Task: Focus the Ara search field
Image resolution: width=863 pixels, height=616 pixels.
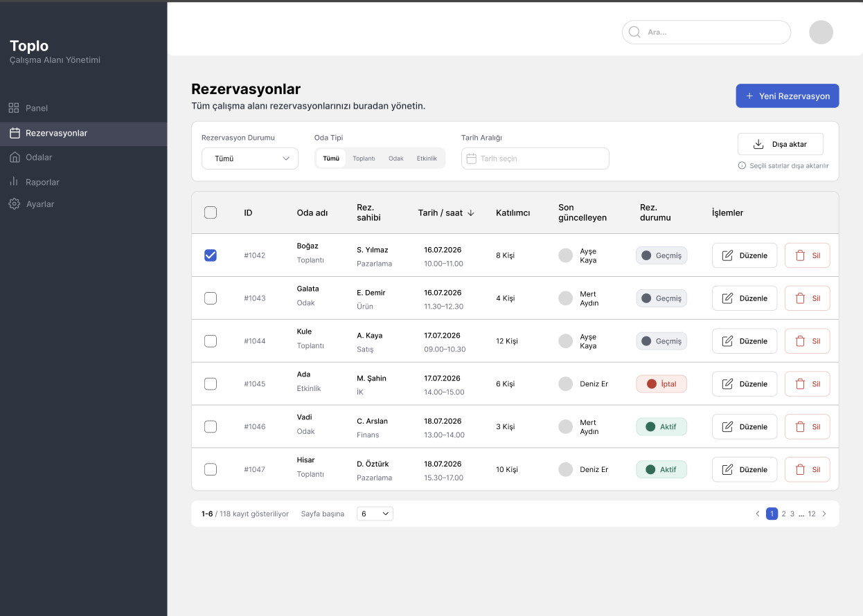Action: (x=706, y=32)
